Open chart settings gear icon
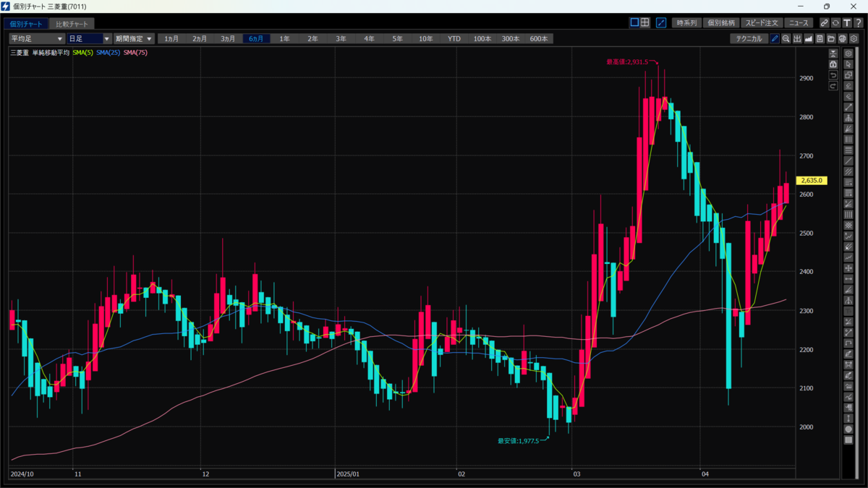868x488 pixels. (854, 38)
